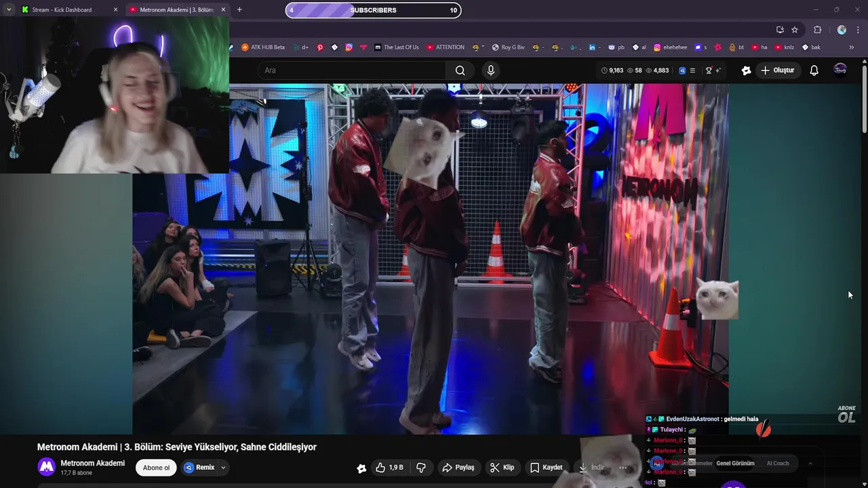Open more actions ellipsis beside İndir
Screen dimensions: 868x488
click(623, 468)
